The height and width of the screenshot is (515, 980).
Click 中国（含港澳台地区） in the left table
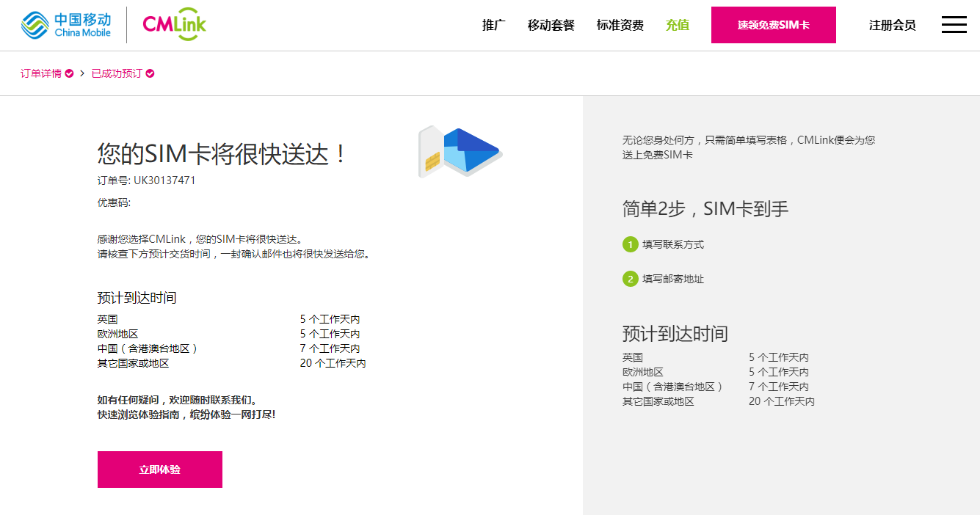coord(148,348)
